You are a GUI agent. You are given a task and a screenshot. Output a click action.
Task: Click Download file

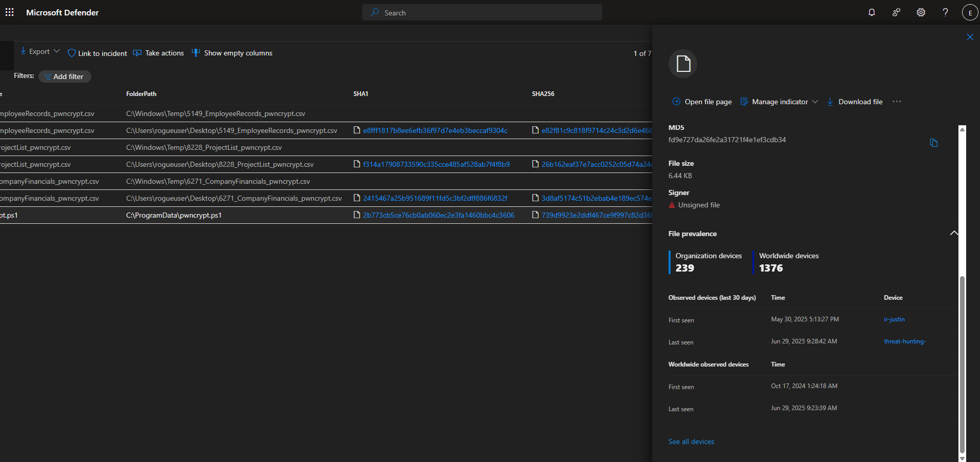855,102
